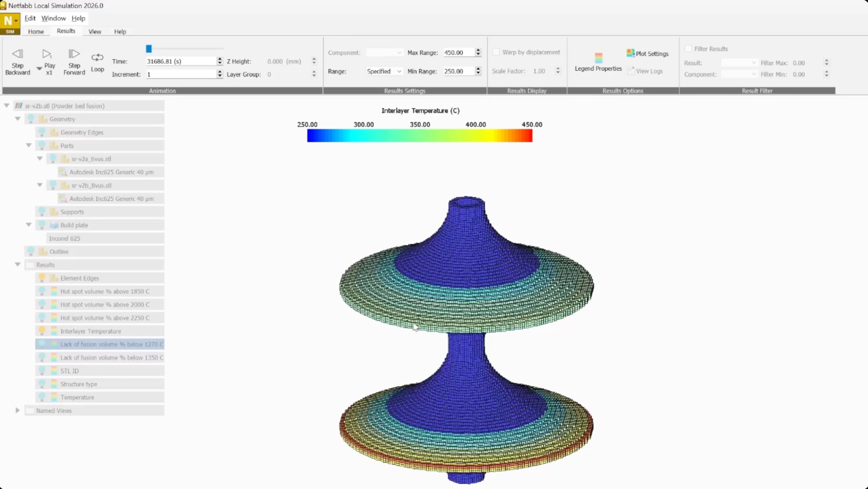Select Lack of fusion below 1270 C result
Image resolution: width=868 pixels, height=489 pixels.
100,344
